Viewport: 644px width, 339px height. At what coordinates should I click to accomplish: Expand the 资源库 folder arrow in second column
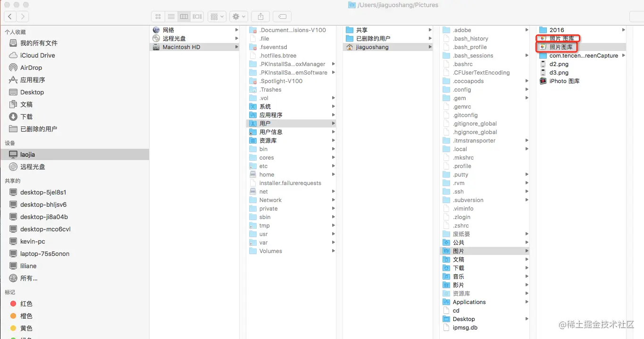coord(333,141)
